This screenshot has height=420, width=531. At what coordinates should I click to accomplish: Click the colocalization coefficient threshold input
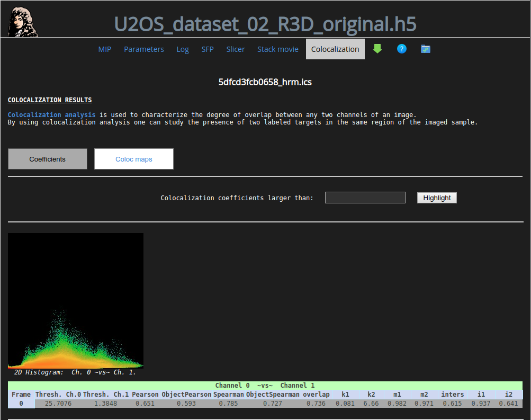click(365, 198)
